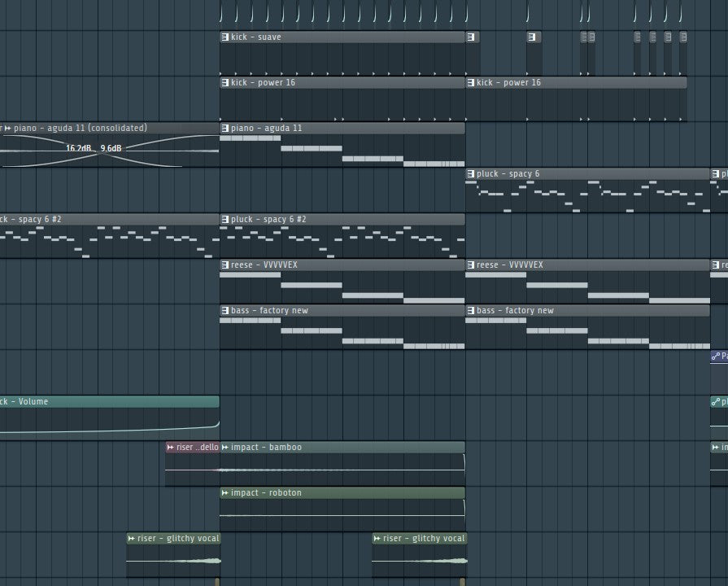Click the audio icon on "impact - bamboo" clip
The width and height of the screenshot is (728, 586).
point(225,448)
